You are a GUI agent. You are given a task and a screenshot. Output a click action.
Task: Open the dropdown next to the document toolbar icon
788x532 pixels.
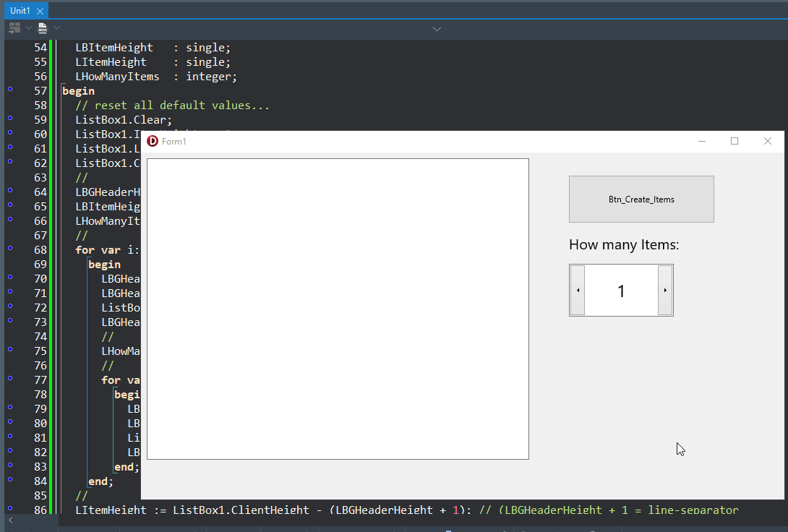56,28
